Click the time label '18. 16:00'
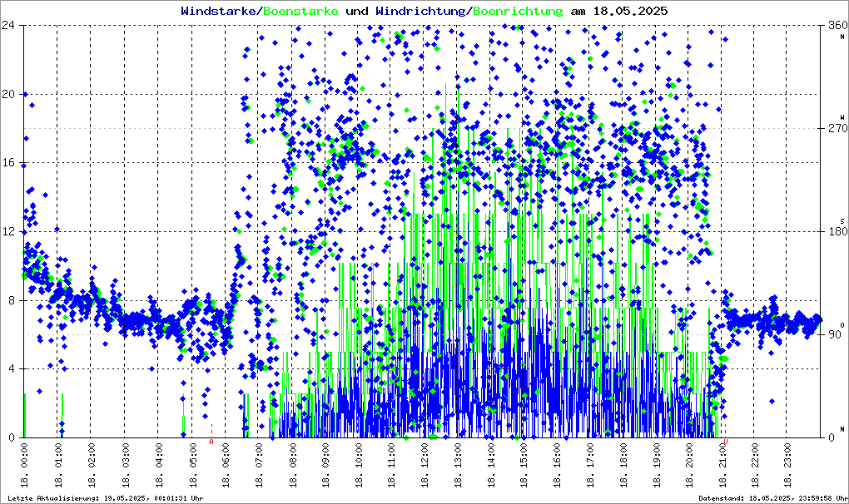849x504 pixels. coord(558,464)
